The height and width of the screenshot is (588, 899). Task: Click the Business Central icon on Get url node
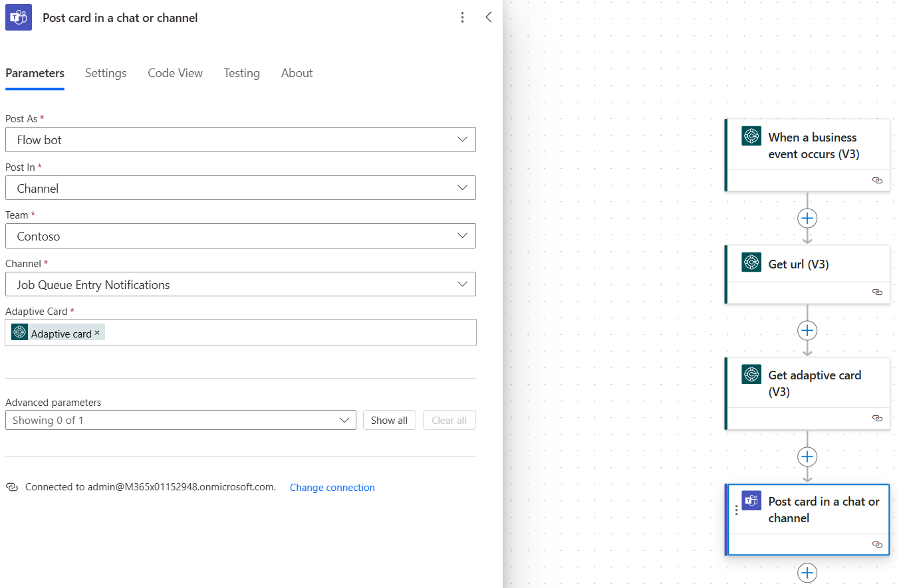[x=751, y=262]
